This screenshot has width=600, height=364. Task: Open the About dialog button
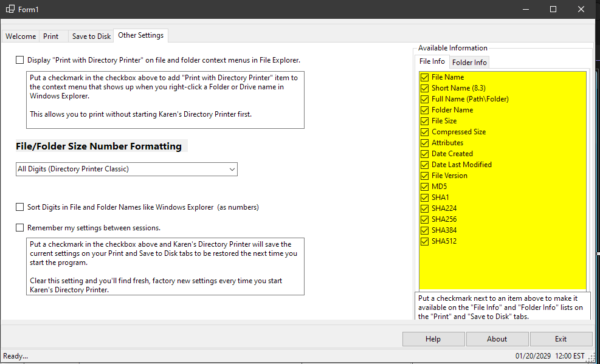pyautogui.click(x=497, y=339)
